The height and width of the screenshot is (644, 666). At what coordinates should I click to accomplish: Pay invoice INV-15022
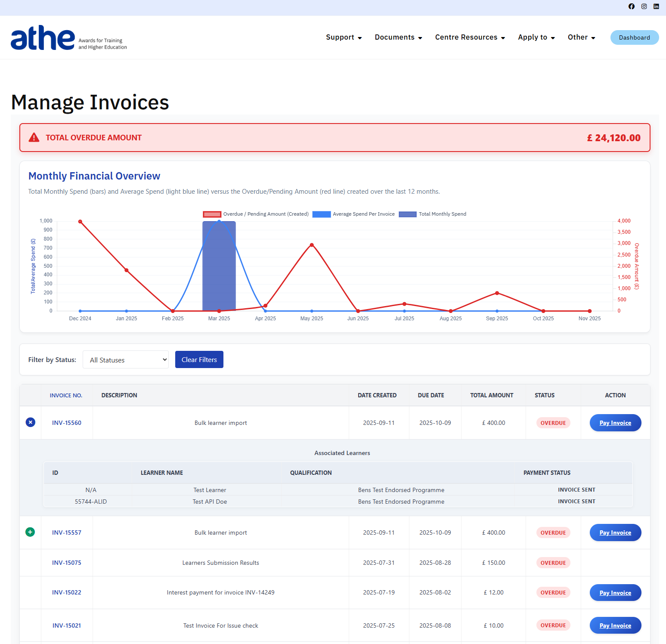pos(615,593)
